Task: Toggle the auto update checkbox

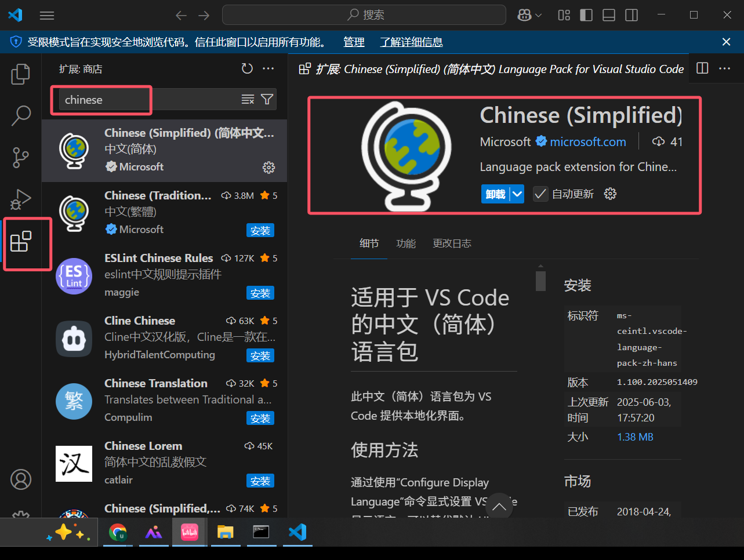Action: [x=540, y=194]
